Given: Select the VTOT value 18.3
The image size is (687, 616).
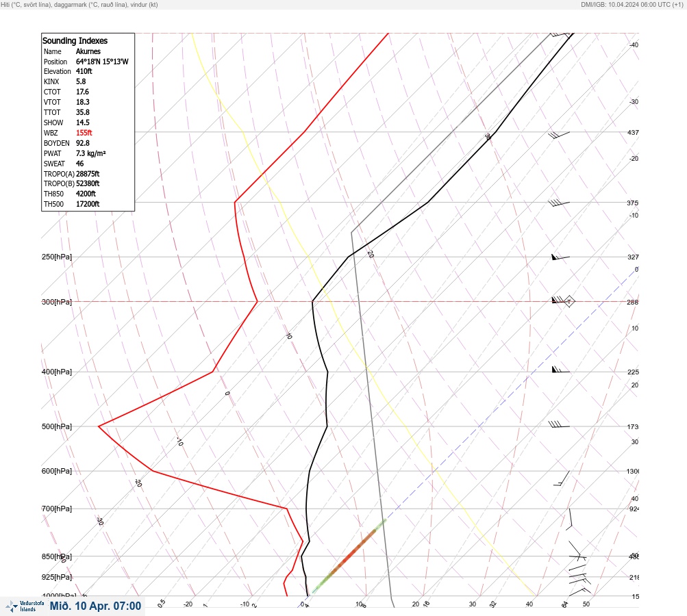Looking at the screenshot, I should pyautogui.click(x=83, y=101).
